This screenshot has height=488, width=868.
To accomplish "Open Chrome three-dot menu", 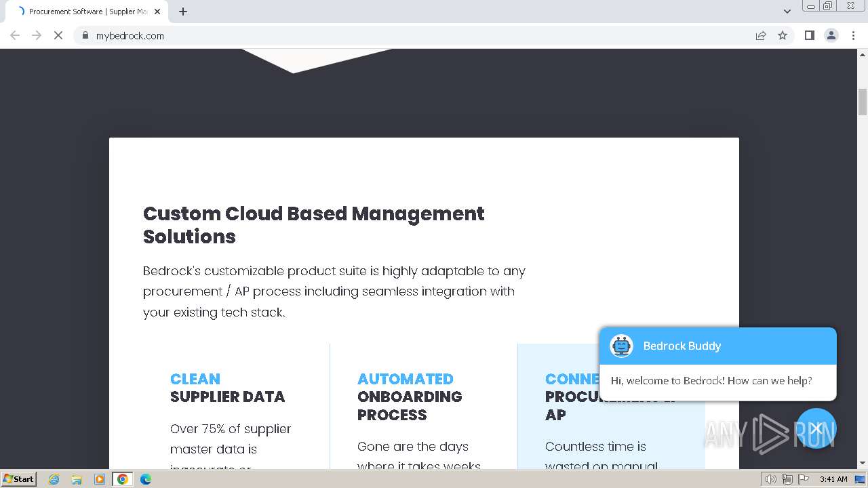I will pyautogui.click(x=853, y=35).
